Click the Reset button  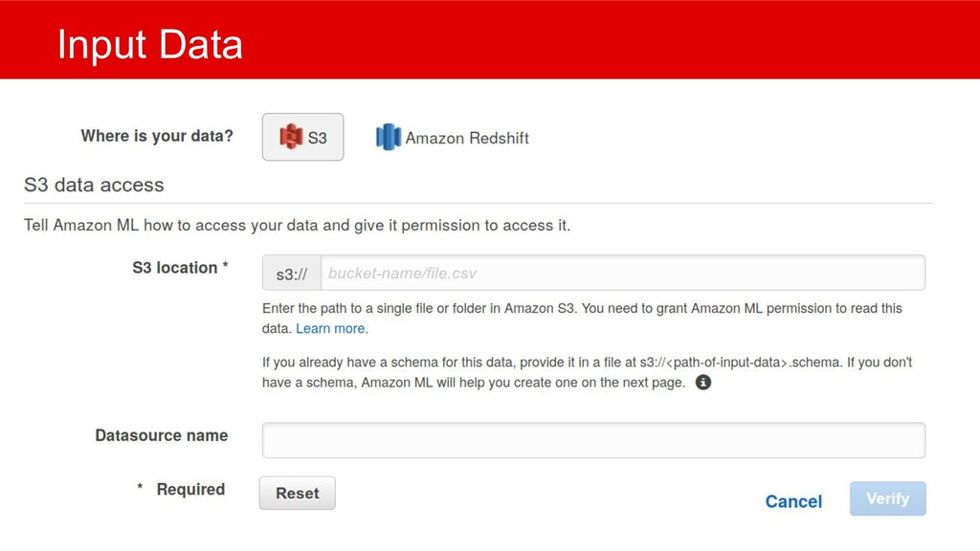[x=298, y=493]
